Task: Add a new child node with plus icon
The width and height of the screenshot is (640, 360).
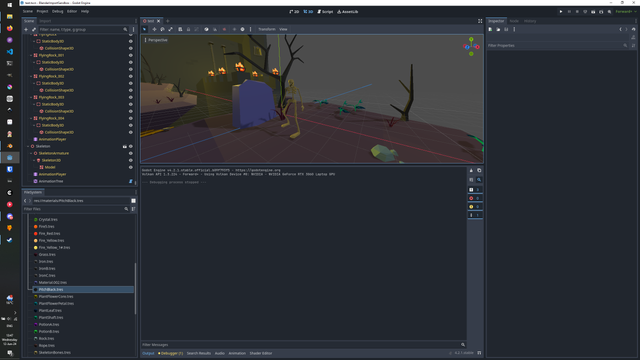Action: point(26,29)
